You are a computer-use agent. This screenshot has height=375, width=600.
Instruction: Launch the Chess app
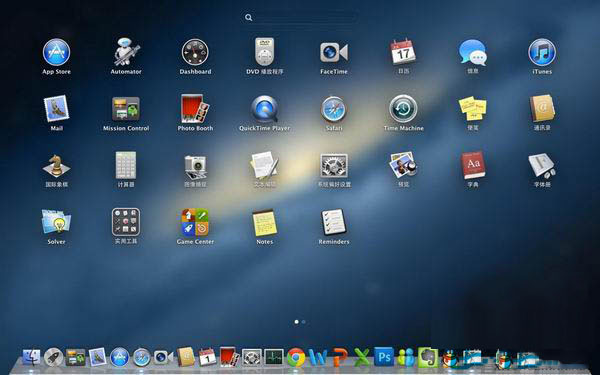point(56,165)
